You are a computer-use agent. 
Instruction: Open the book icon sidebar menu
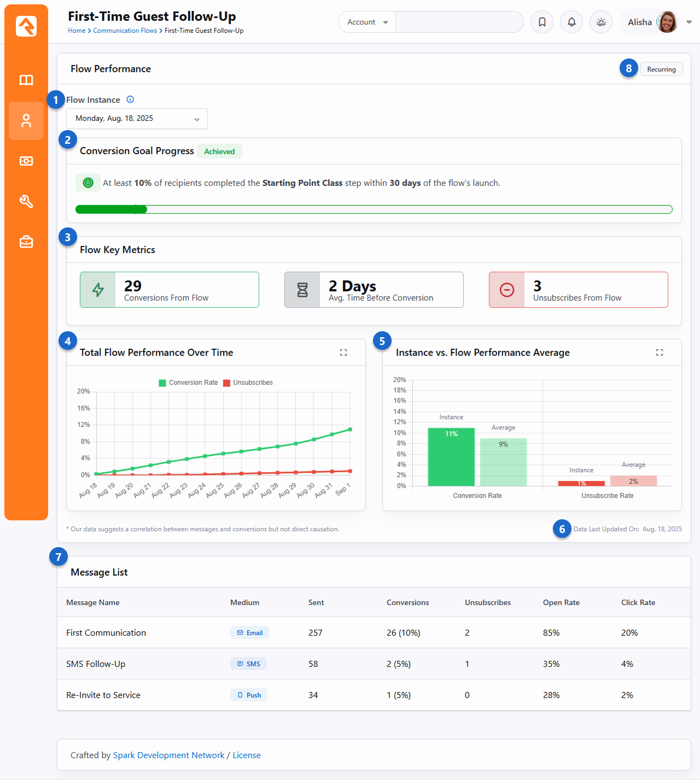click(26, 80)
